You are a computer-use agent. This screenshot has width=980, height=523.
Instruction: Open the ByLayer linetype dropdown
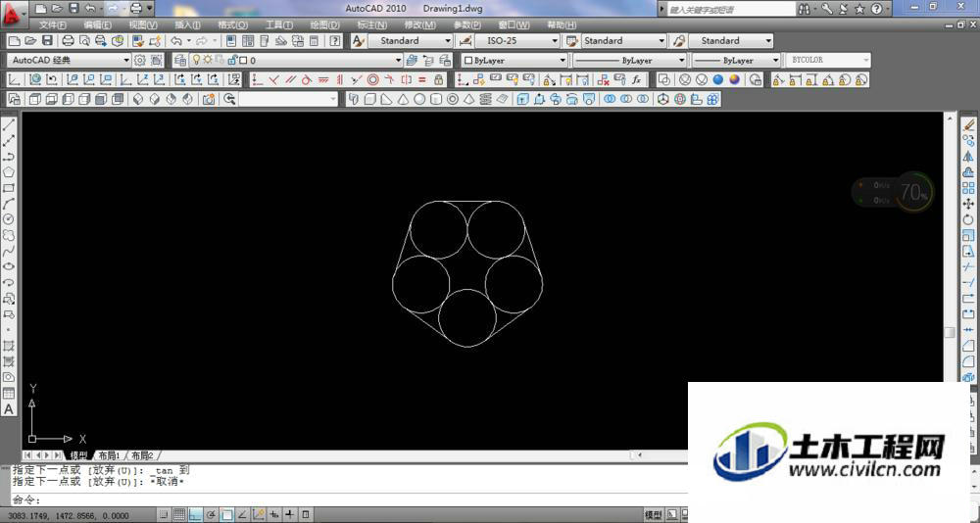[630, 60]
